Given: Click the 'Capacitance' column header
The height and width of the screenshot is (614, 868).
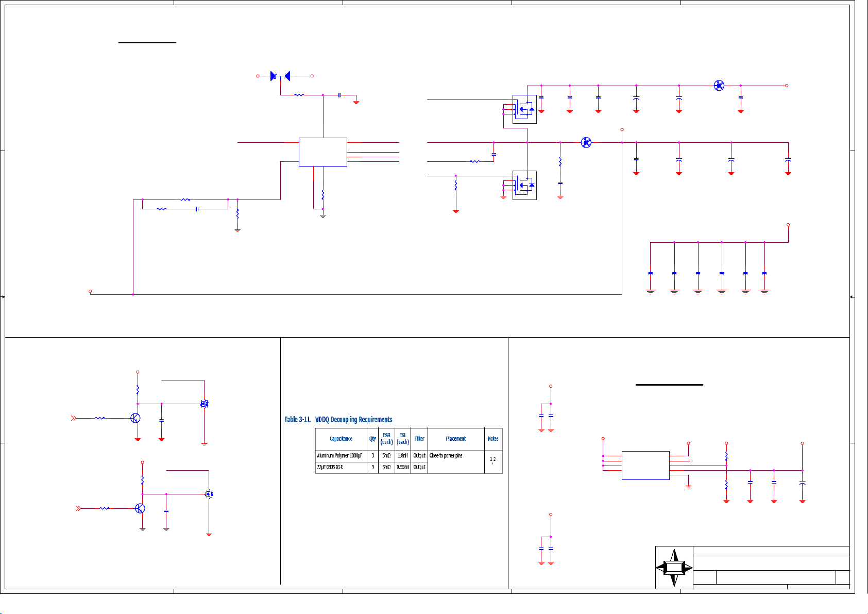Looking at the screenshot, I should [x=341, y=439].
